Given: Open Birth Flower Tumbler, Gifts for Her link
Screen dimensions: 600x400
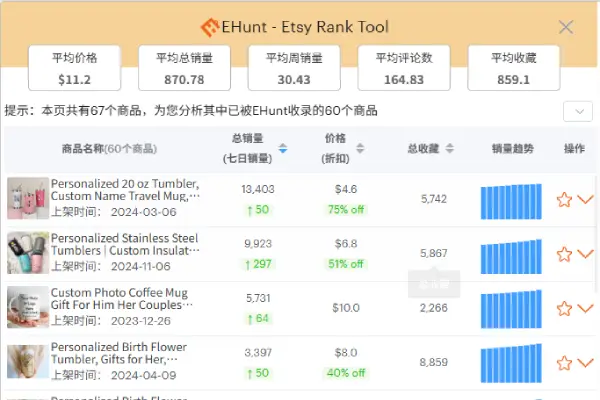Looking at the screenshot, I should pos(119,353).
